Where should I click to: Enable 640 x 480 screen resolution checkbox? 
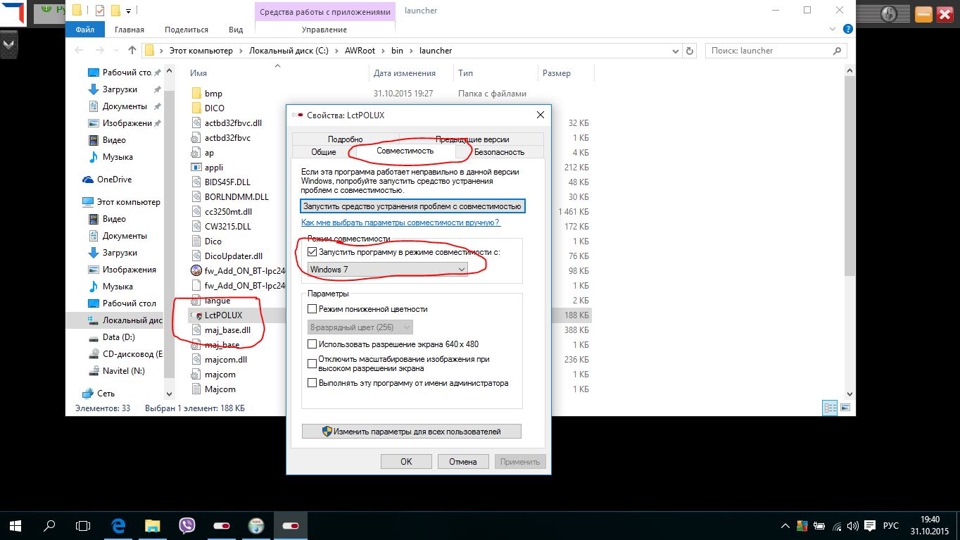(x=312, y=344)
